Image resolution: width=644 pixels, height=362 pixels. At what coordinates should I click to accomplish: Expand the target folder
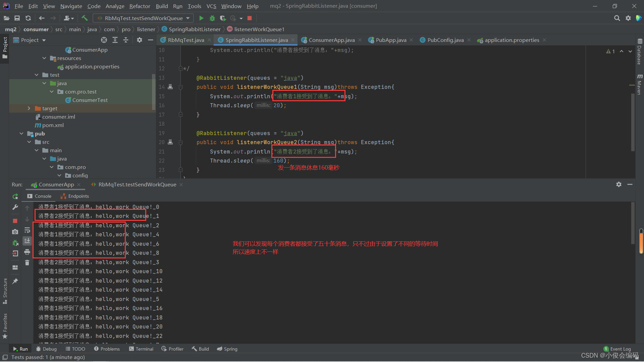click(29, 108)
